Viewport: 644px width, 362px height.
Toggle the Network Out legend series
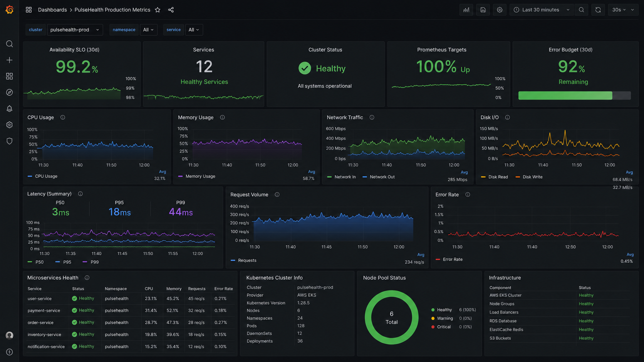[379, 177]
